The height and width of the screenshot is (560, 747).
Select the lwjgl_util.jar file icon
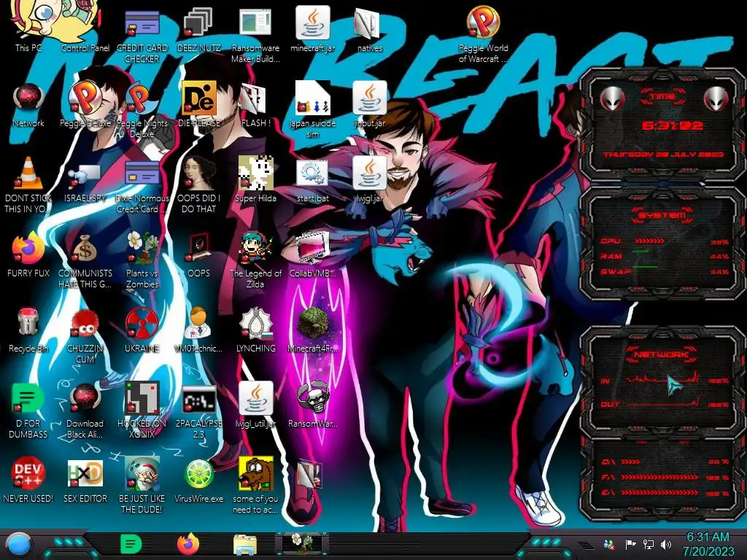point(255,405)
